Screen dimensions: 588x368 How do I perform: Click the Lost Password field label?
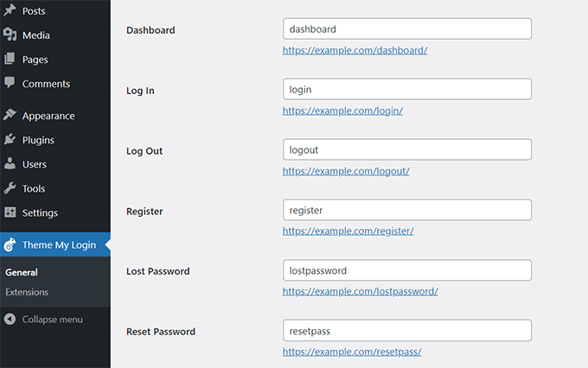point(158,271)
